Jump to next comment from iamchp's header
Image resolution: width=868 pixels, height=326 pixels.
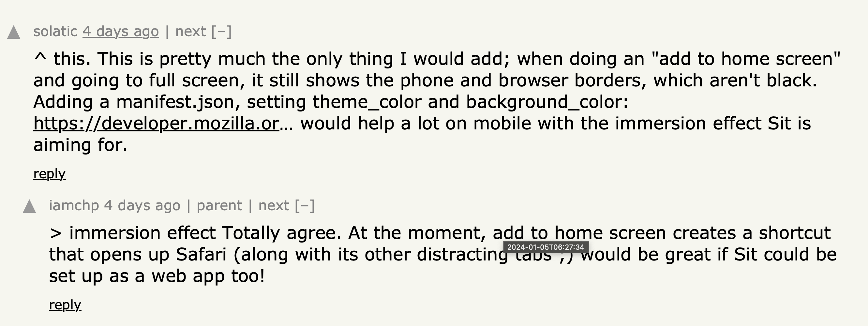(x=274, y=205)
